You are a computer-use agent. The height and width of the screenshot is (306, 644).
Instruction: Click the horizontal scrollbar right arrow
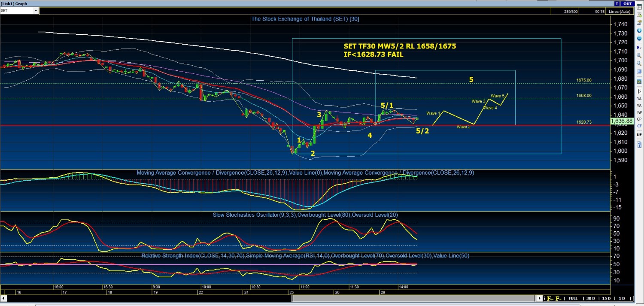click(540, 298)
